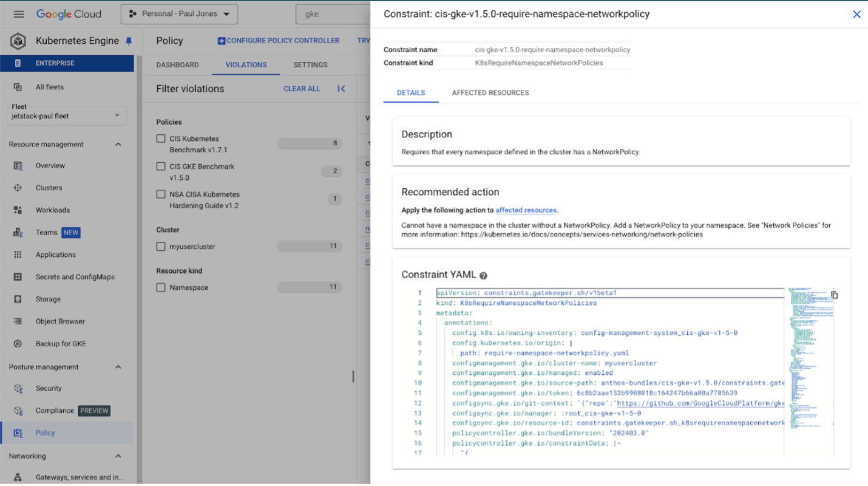
Task: Check the myusercluster filter checkbox
Action: pos(161,247)
